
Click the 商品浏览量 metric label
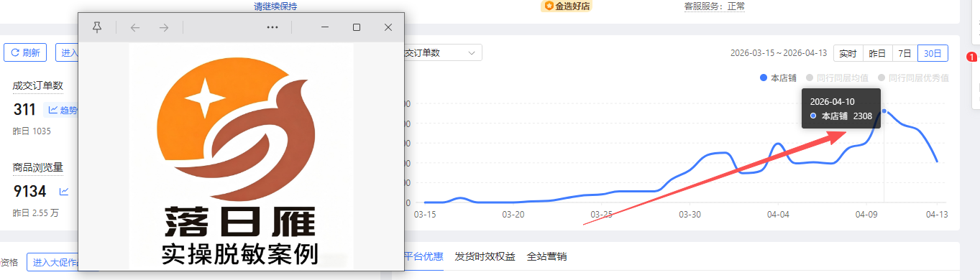tap(38, 168)
